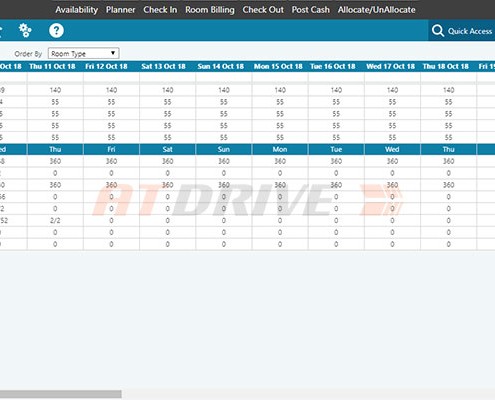
Task: Click the 140 value under Fri 12 Oct
Action: tap(111, 90)
